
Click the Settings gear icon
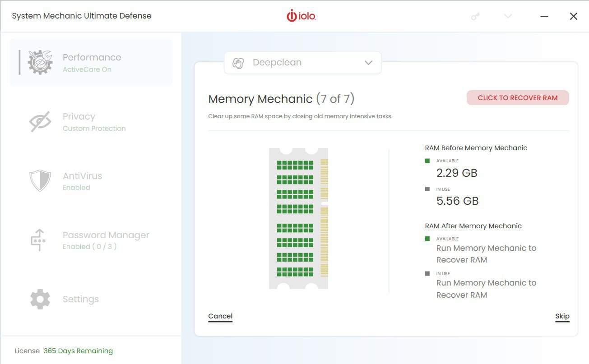click(x=40, y=299)
